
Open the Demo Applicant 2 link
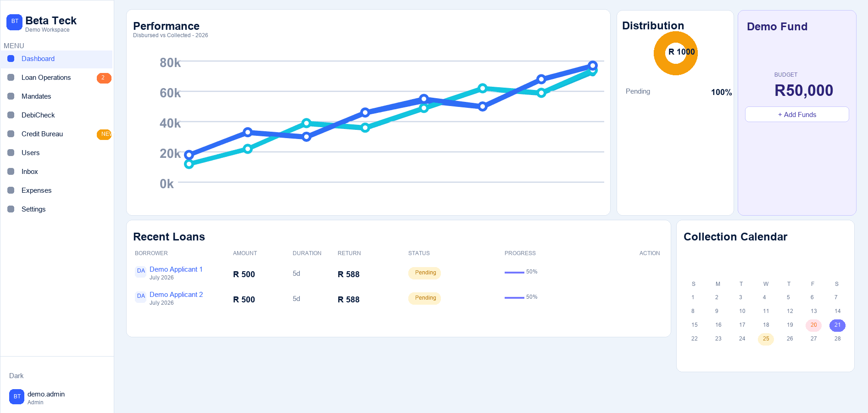click(x=176, y=295)
